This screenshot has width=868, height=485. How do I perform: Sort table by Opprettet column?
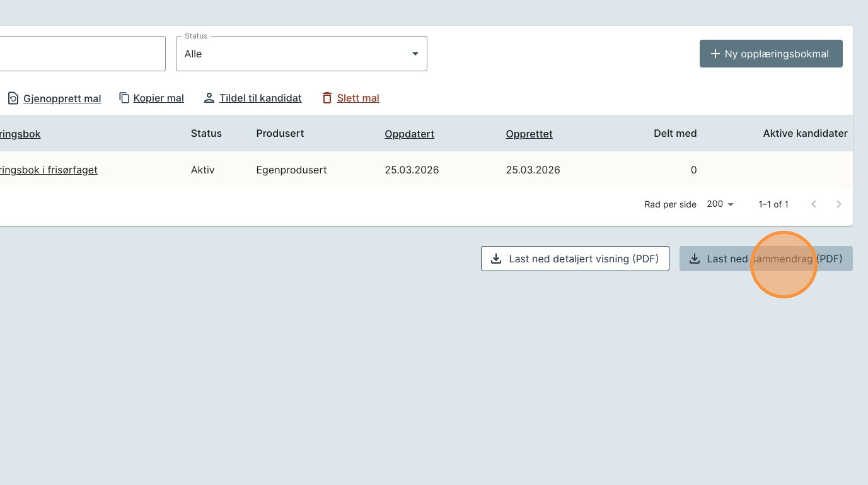coord(529,134)
